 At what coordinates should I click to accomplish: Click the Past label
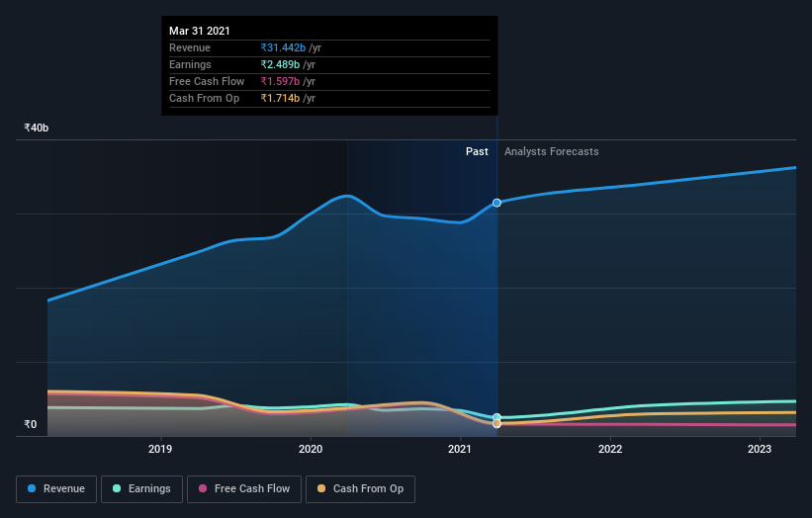(477, 151)
